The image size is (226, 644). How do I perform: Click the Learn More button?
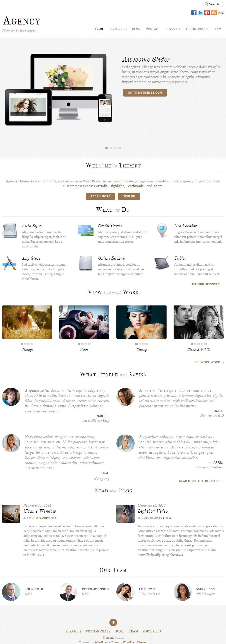click(100, 196)
